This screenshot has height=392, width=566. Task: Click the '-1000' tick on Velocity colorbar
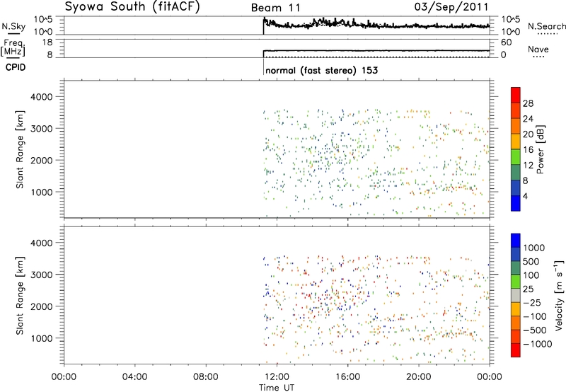(538, 344)
